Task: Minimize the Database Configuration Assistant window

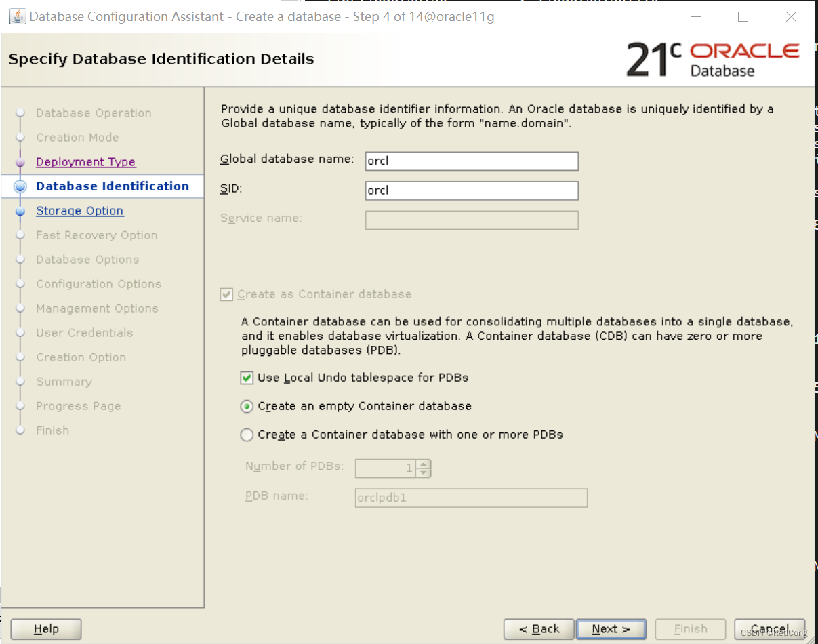Action: (x=695, y=17)
